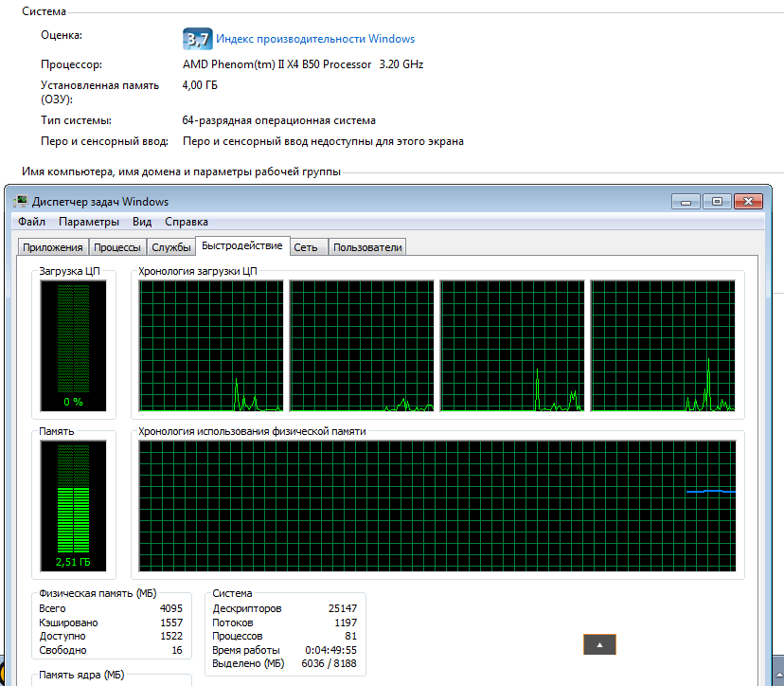
Task: Switch to the Приложения tab
Action: tap(53, 247)
